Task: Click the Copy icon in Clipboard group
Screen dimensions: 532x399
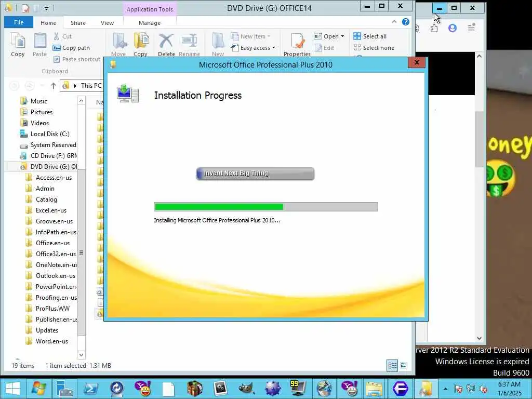Action: point(18,45)
